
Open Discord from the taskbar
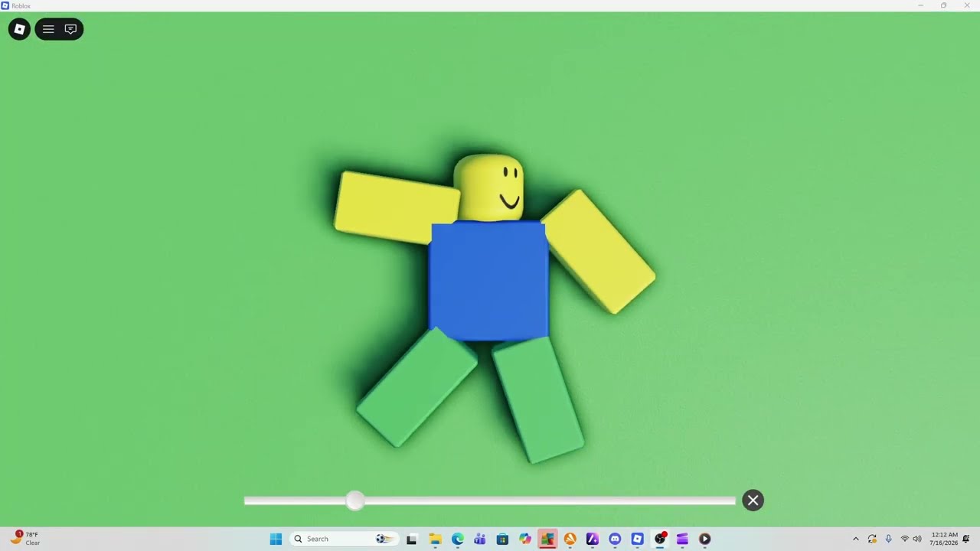point(615,539)
